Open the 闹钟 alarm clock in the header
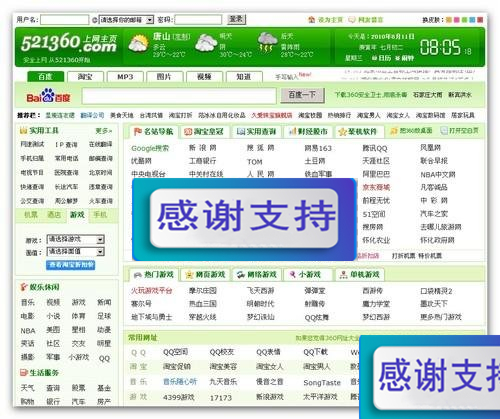 click(405, 58)
